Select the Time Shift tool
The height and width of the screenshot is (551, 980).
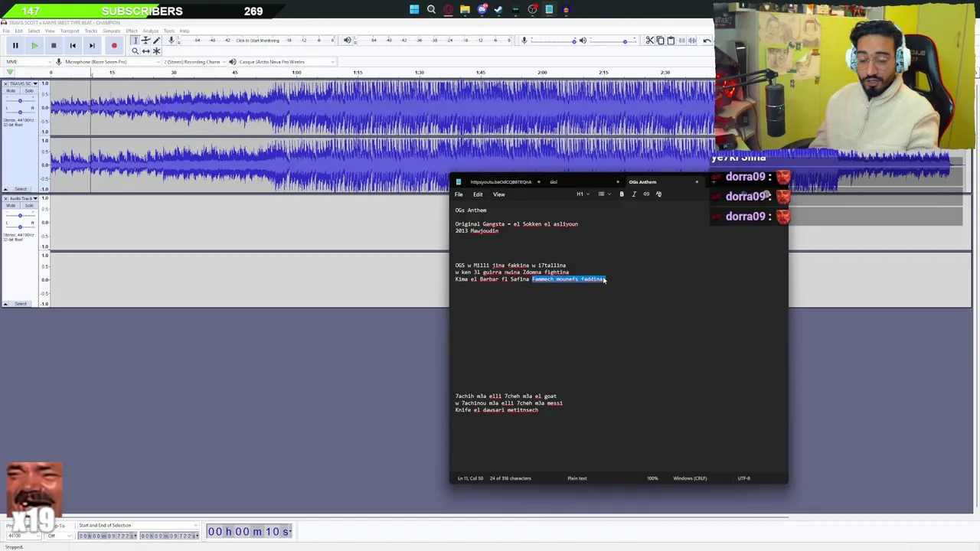click(x=145, y=51)
